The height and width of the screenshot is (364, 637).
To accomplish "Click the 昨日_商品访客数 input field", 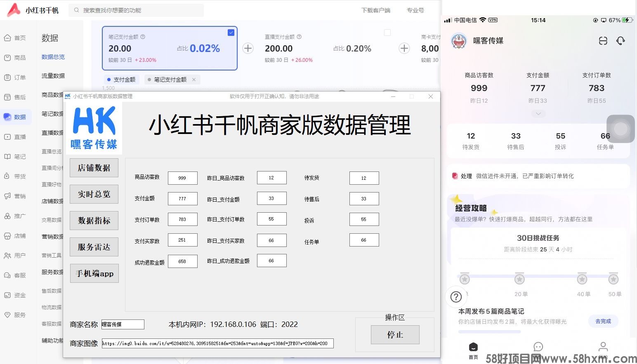I will coord(272,178).
